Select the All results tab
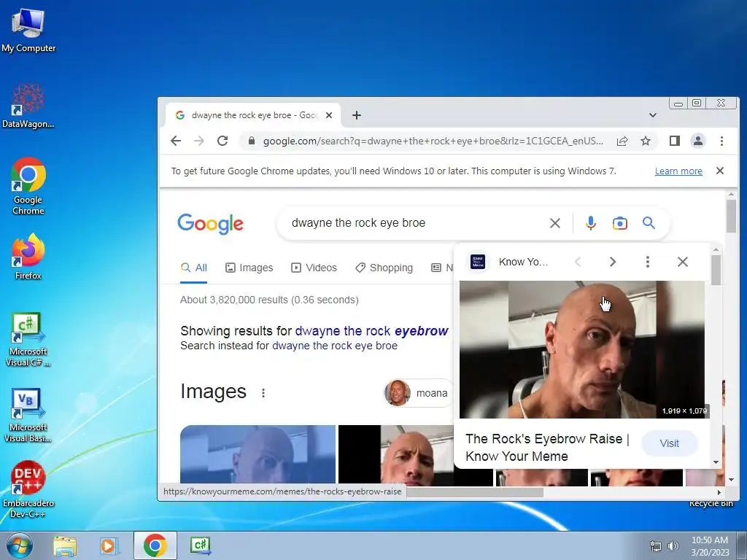Screen dimensions: 747x560 tap(194, 268)
